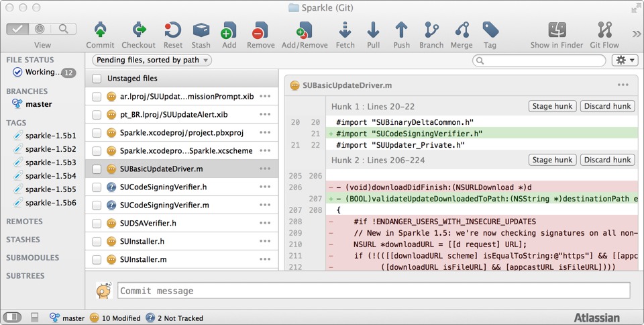Click Discard hunk for Hunk 2
The width and height of the screenshot is (644, 325).
coord(608,160)
